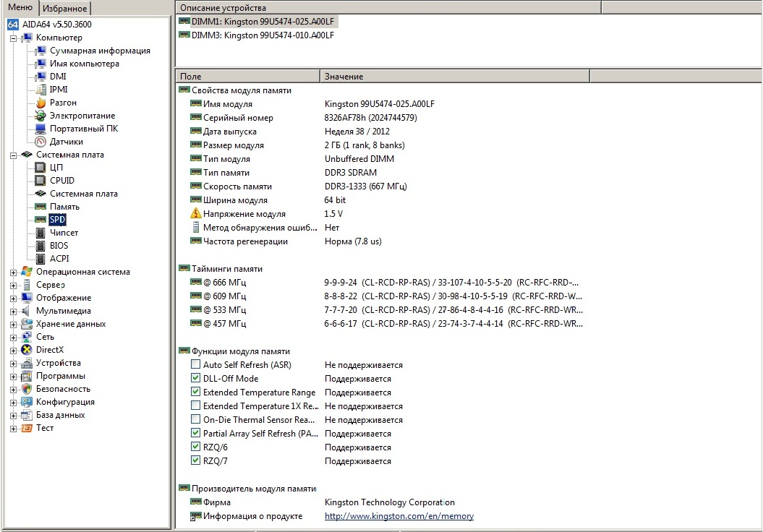The width and height of the screenshot is (763, 532).
Task: Select the Фирма manufacturer row
Action: (x=323, y=502)
